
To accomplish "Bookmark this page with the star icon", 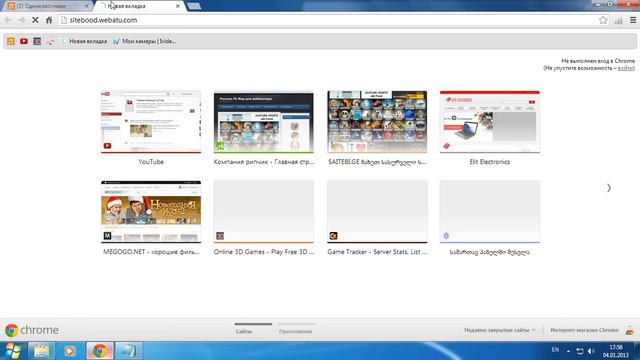I will [x=603, y=20].
